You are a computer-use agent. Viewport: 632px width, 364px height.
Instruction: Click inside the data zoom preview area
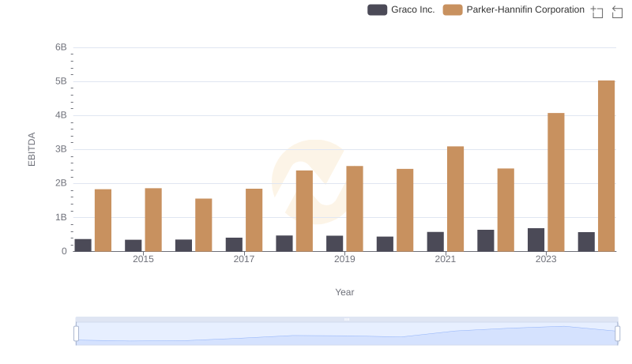coord(347,333)
